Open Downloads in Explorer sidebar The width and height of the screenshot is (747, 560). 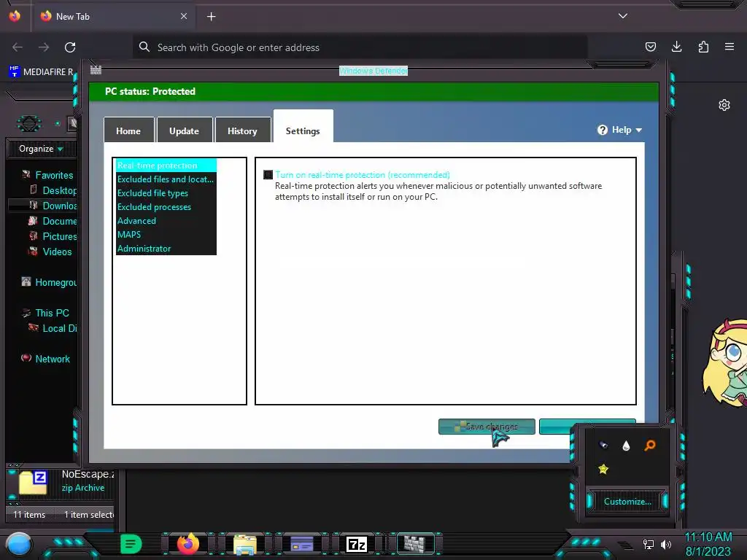[x=53, y=206]
